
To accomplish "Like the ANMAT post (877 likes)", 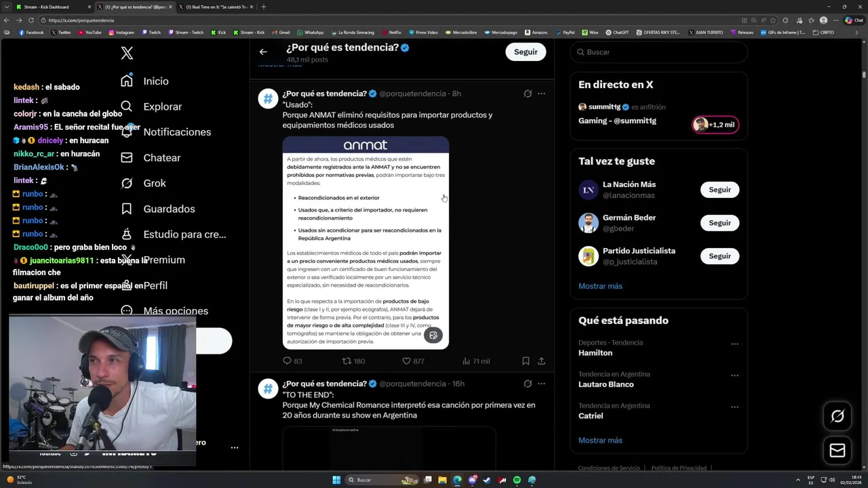I will click(413, 361).
